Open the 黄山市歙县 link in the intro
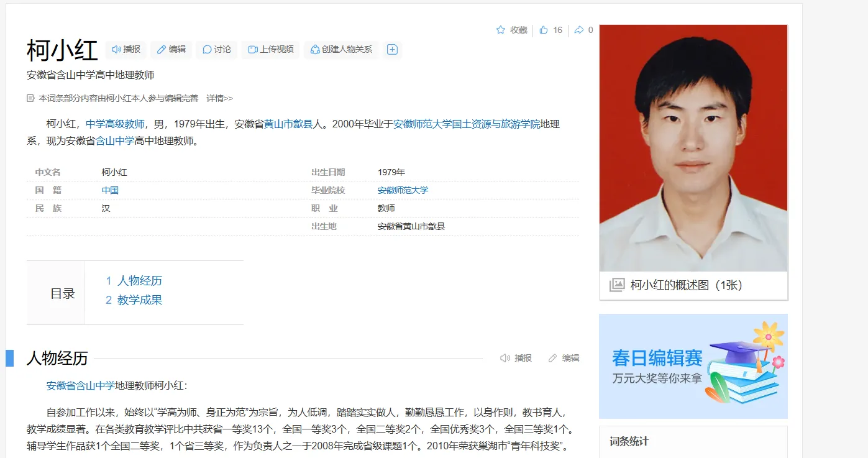Image resolution: width=868 pixels, height=458 pixels. pos(288,124)
